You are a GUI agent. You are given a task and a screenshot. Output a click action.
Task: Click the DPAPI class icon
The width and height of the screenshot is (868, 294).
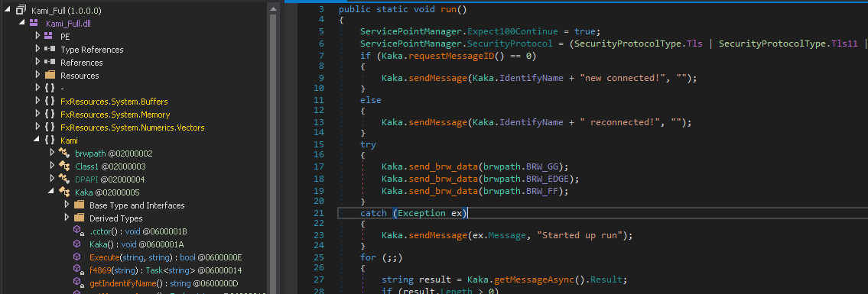coord(64,179)
